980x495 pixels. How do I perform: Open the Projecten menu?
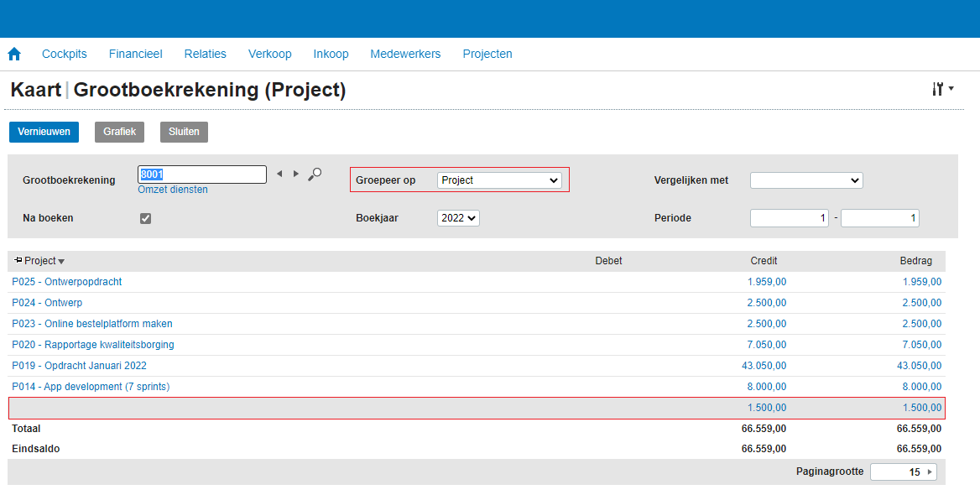pos(487,54)
